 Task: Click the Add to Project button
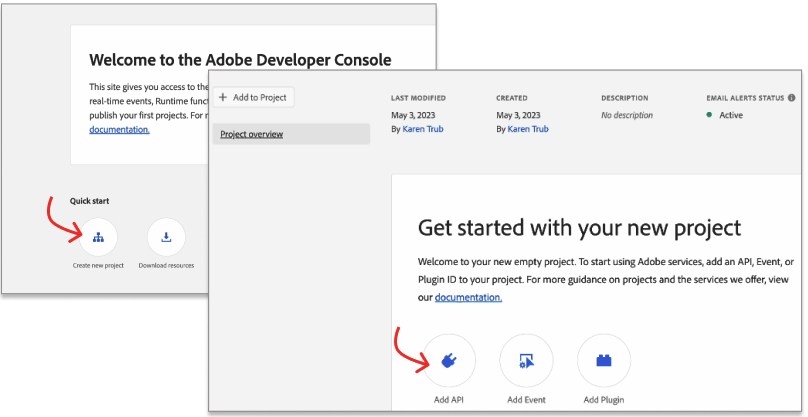click(x=253, y=97)
